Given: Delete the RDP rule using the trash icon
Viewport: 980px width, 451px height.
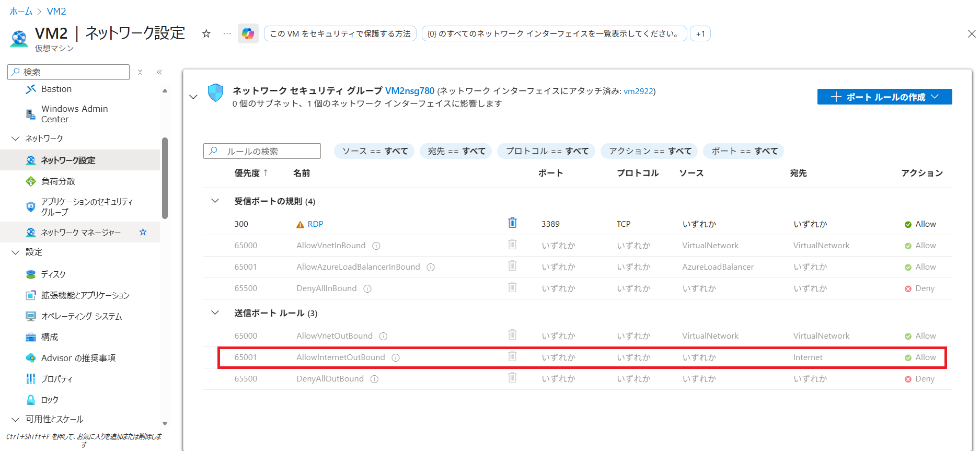Looking at the screenshot, I should 512,223.
